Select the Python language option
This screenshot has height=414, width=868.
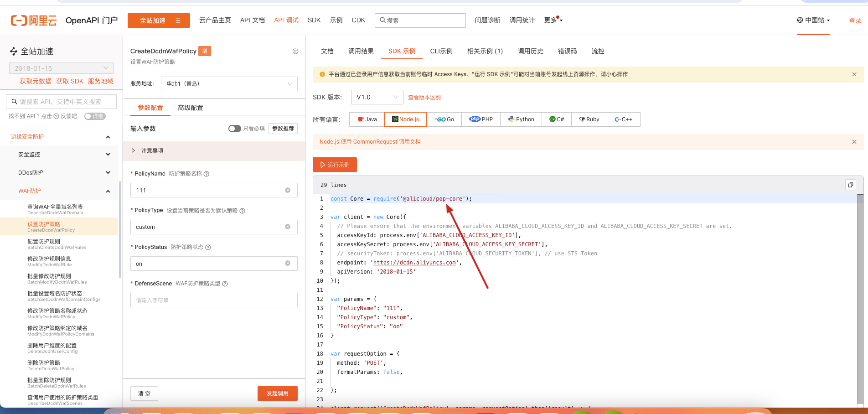pyautogui.click(x=521, y=119)
